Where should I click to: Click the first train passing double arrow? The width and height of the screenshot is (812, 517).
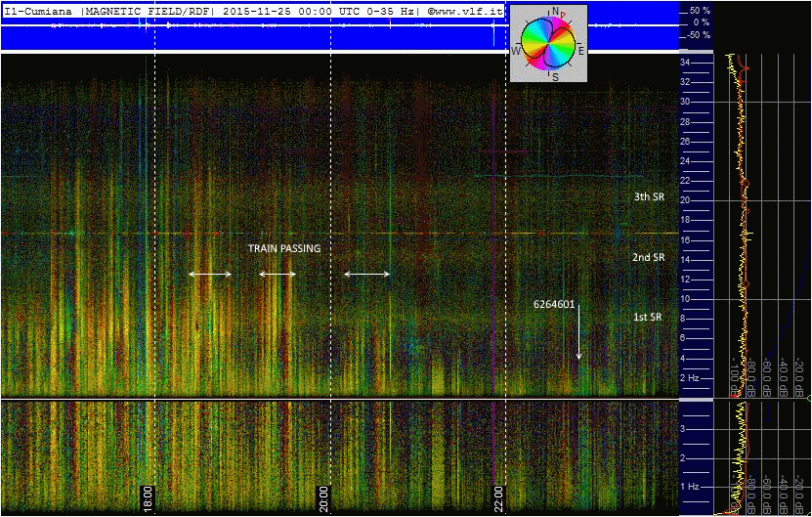(210, 275)
